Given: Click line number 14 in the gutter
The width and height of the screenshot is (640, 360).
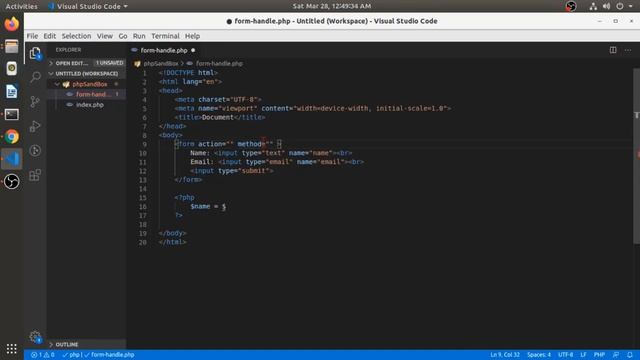Looking at the screenshot, I should [142, 189].
